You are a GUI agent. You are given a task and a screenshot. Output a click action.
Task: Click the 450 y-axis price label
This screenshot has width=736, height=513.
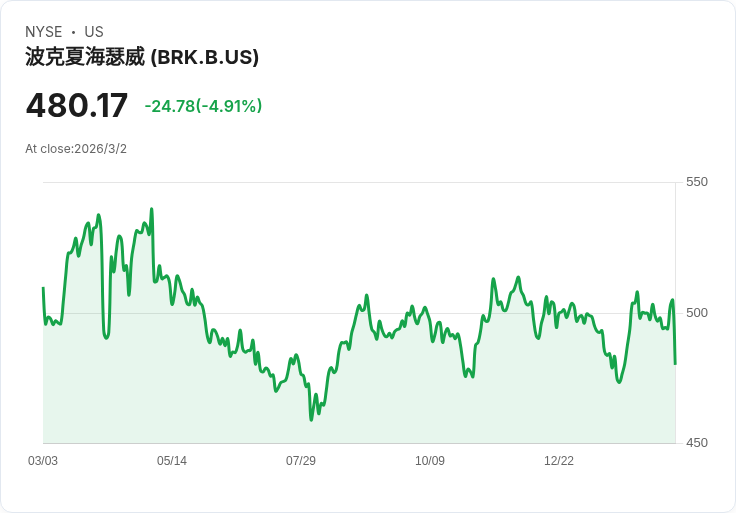pyautogui.click(x=697, y=443)
